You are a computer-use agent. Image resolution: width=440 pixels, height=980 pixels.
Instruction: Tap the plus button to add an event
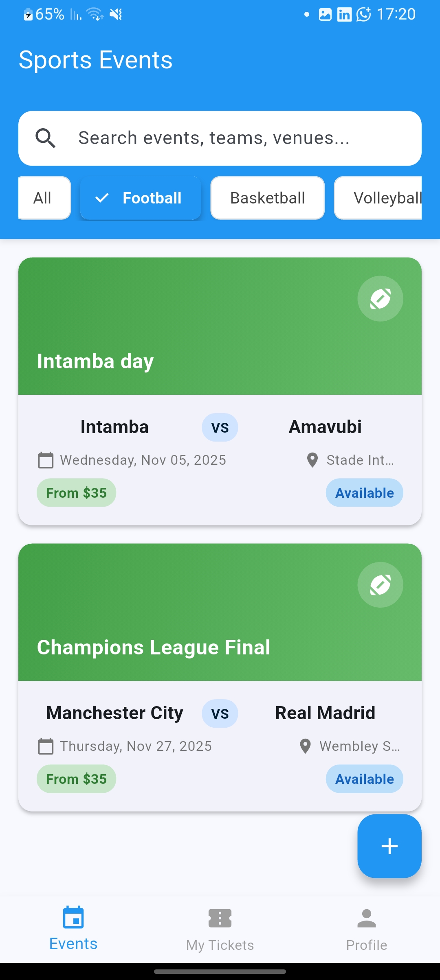389,846
